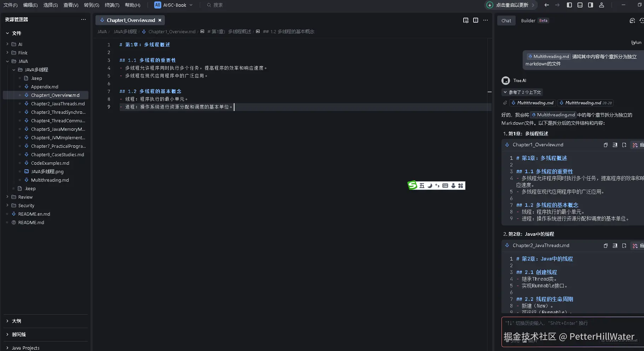The height and width of the screenshot is (351, 644).
Task: Click the search box in title bar
Action: pyautogui.click(x=215, y=5)
